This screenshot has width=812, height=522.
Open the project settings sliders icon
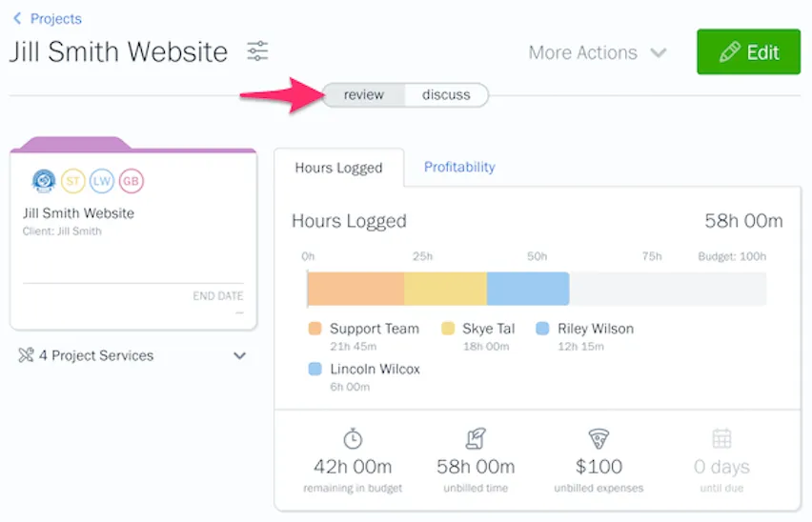click(x=257, y=51)
